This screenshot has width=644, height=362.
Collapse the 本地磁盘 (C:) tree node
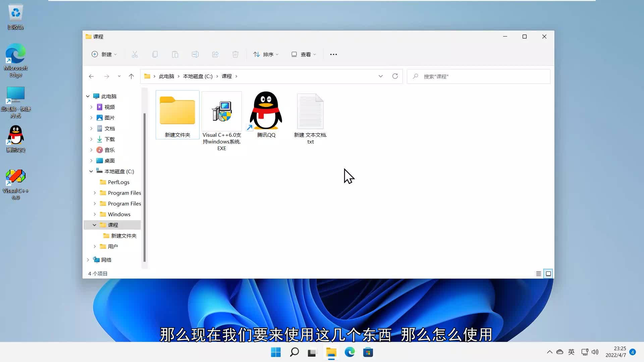[91, 171]
